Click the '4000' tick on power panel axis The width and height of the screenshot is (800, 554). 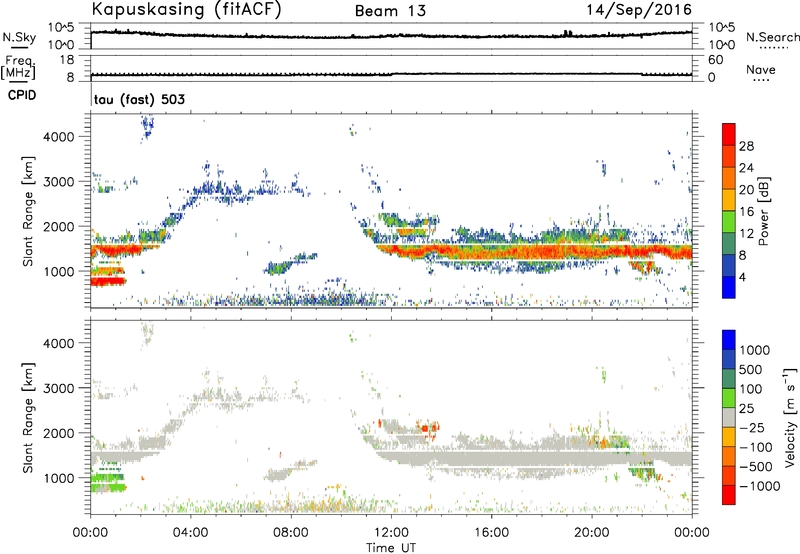[59, 137]
